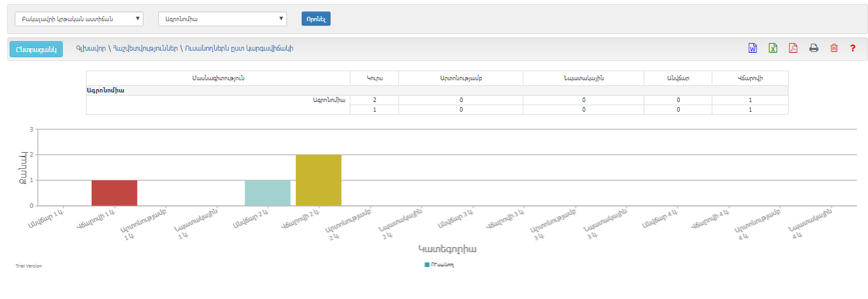Click the Վճարովի column header
The image size is (868, 299).
coord(749,78)
